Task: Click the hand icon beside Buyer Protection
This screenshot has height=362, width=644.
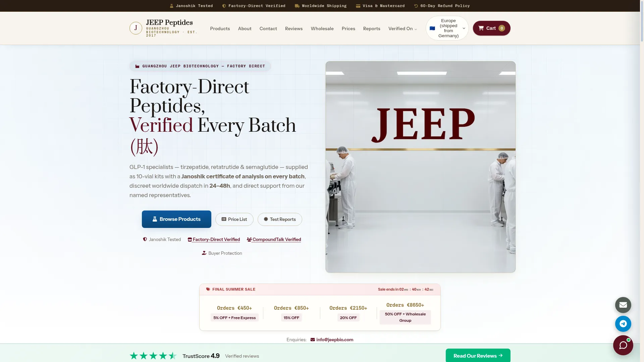Action: point(204,253)
